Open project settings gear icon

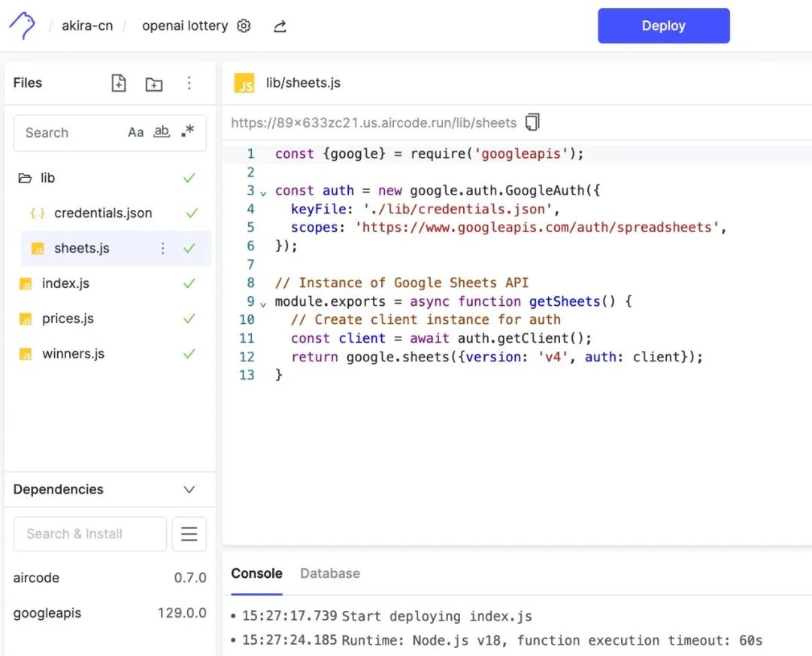pyautogui.click(x=244, y=26)
